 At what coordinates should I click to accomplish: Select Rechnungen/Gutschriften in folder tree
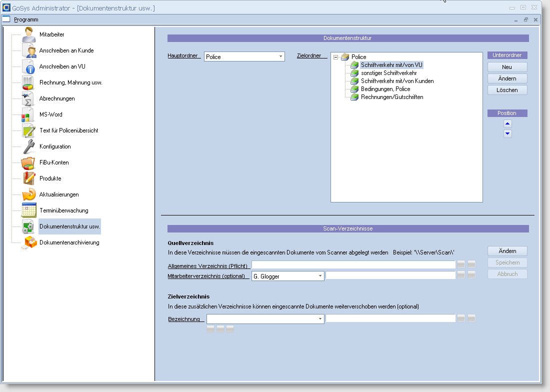coord(391,97)
